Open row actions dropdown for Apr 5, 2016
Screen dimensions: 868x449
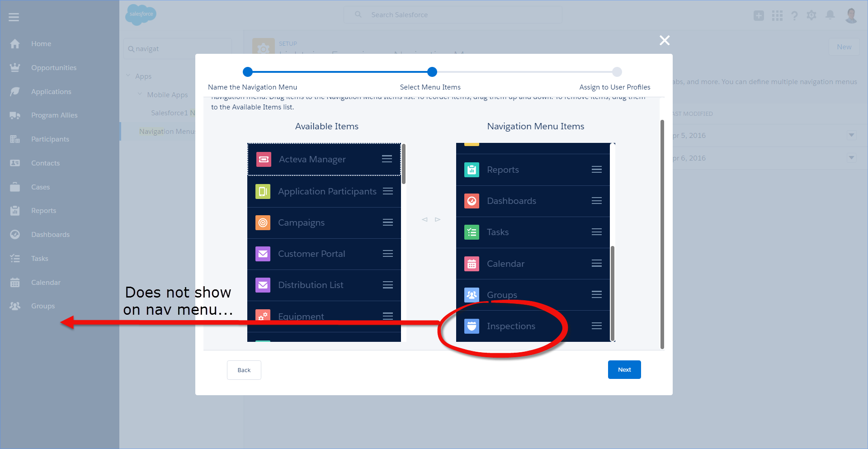pos(851,135)
